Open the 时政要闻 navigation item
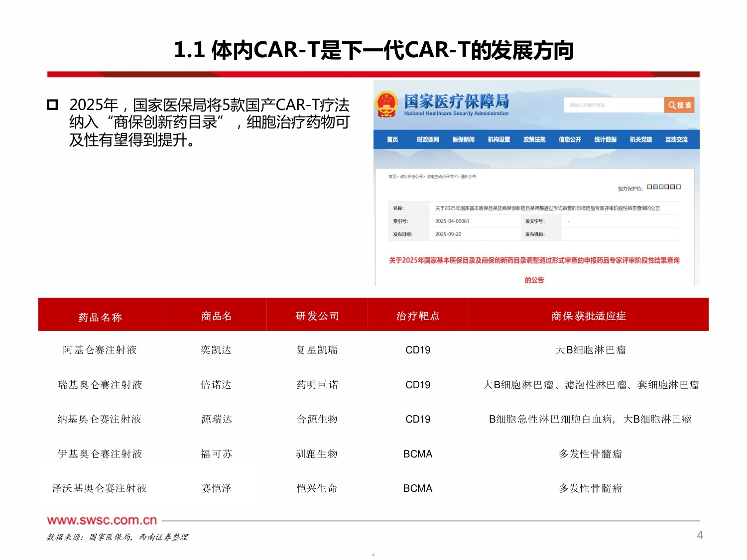The image size is (747, 560). 428,139
